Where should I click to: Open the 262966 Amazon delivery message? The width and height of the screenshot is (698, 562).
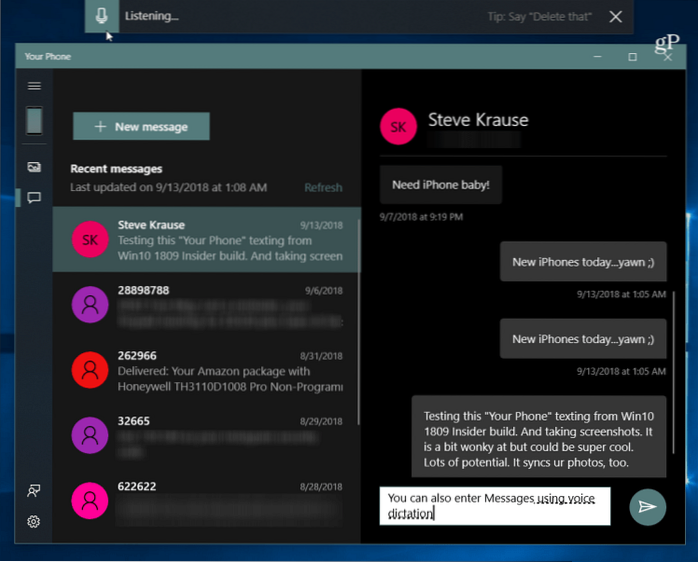(x=205, y=370)
